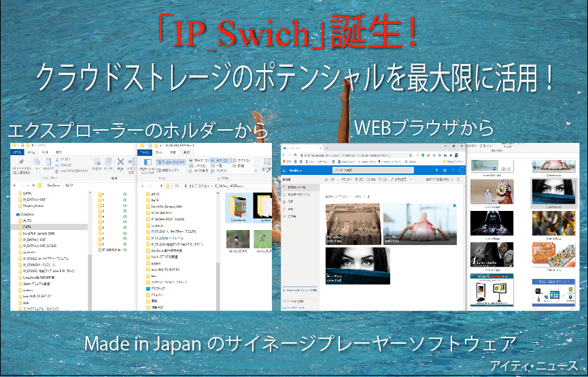Select the Contents folder thumbnail
This screenshot has height=377, width=588.
click(x=239, y=208)
